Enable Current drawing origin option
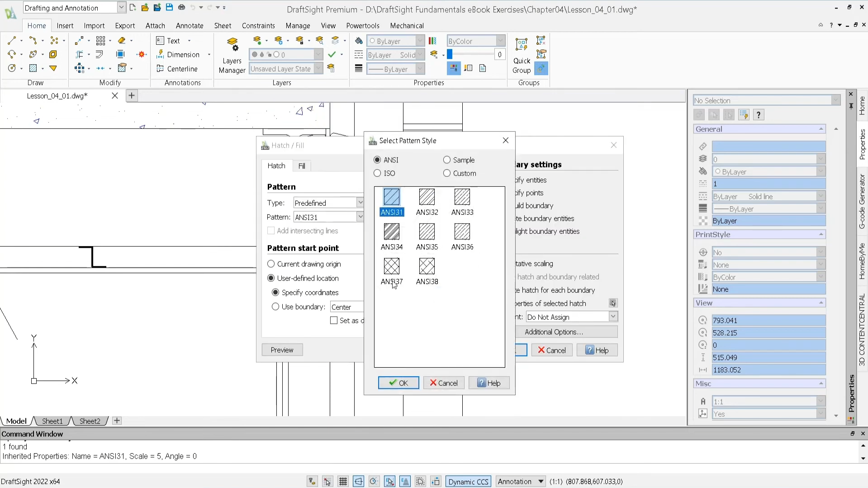Viewport: 868px width, 488px height. pyautogui.click(x=271, y=264)
